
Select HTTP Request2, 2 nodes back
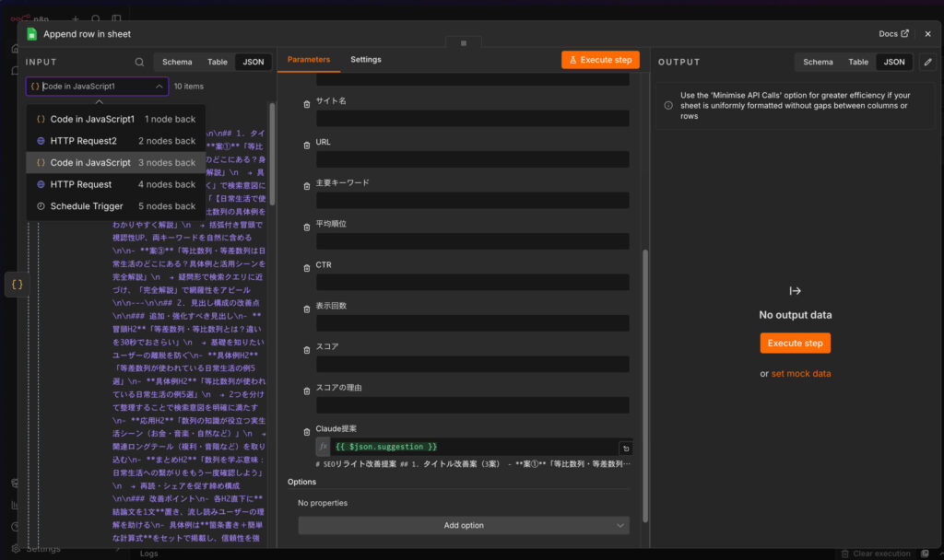pyautogui.click(x=115, y=141)
